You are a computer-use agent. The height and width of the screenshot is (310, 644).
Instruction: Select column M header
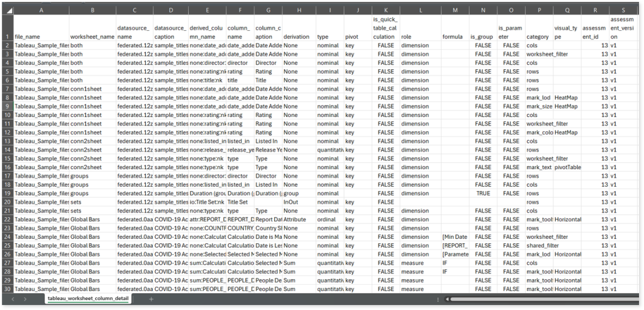[455, 11]
